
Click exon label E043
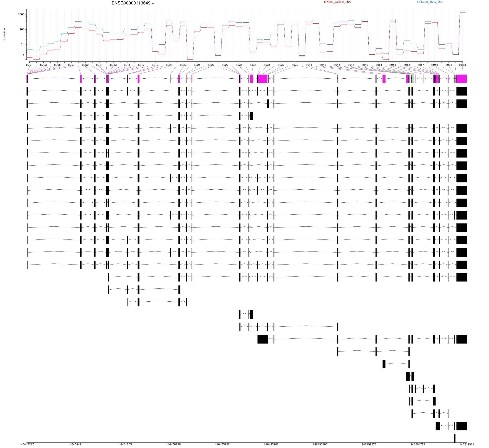pyautogui.click(x=323, y=65)
